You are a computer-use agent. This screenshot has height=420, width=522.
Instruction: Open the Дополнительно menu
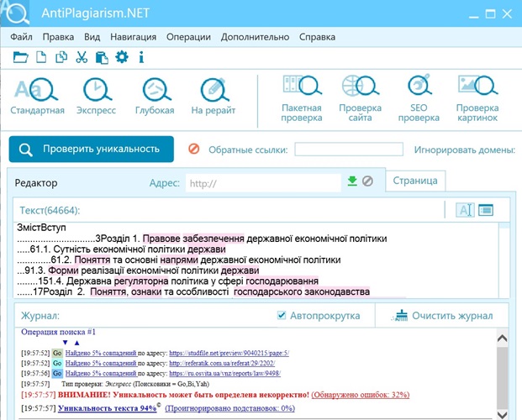[255, 37]
